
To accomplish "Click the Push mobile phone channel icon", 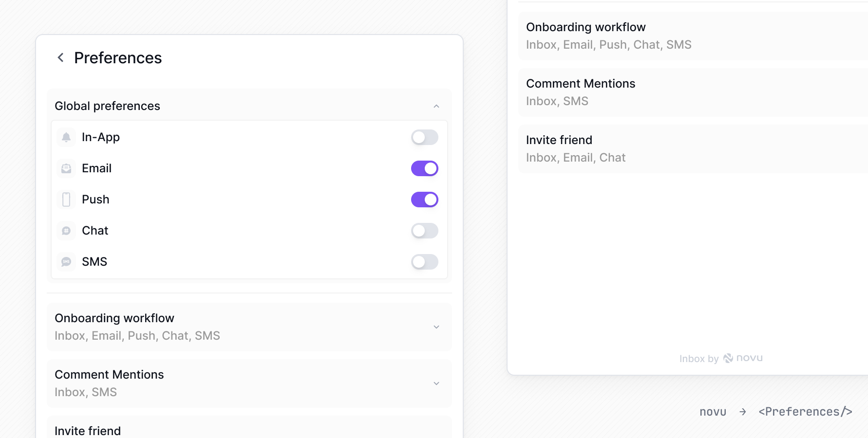I will click(x=66, y=199).
